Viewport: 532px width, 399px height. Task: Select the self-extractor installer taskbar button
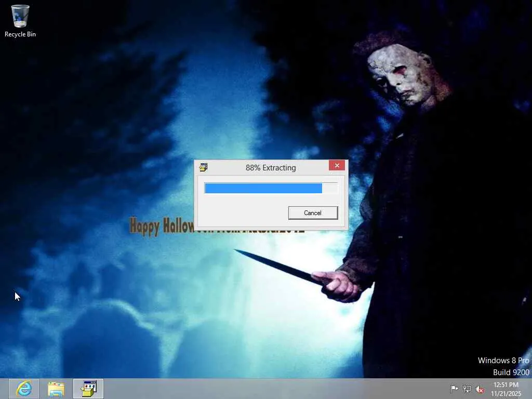click(88, 389)
